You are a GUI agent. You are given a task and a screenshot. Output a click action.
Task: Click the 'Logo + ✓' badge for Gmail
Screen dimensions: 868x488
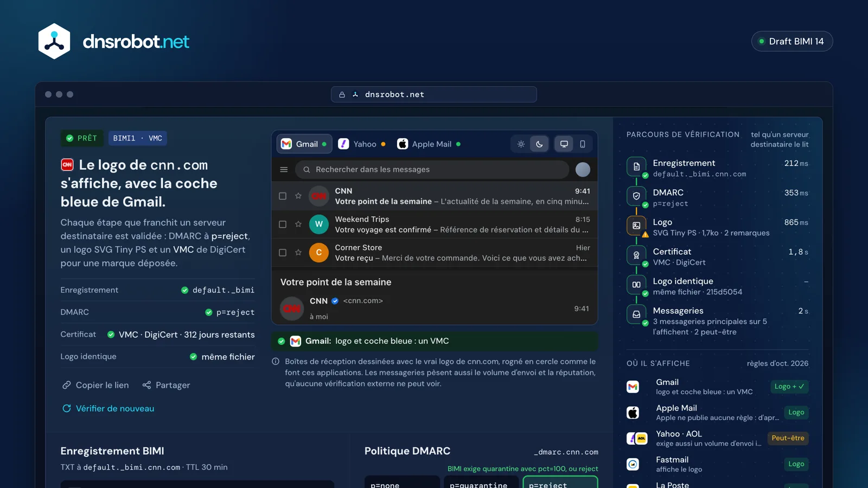790,387
